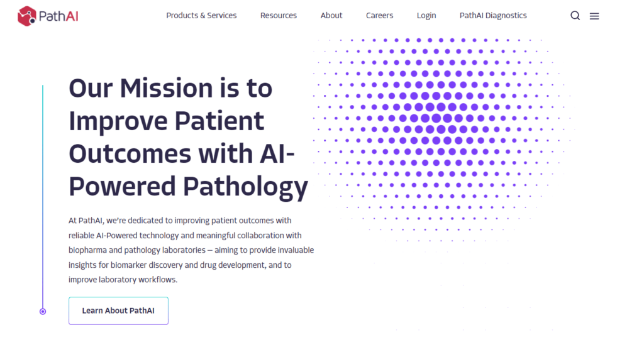Expand the Products & Services menu
The height and width of the screenshot is (352, 644).
pyautogui.click(x=201, y=16)
